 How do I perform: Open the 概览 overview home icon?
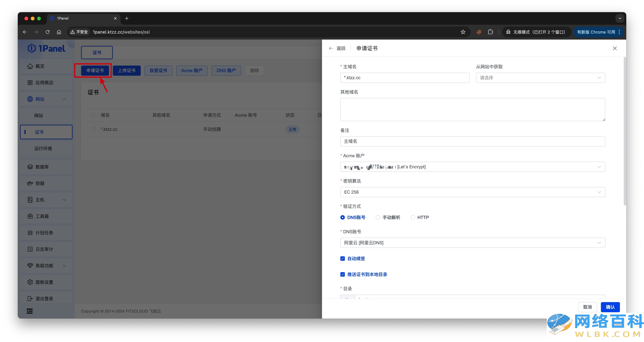(30, 66)
